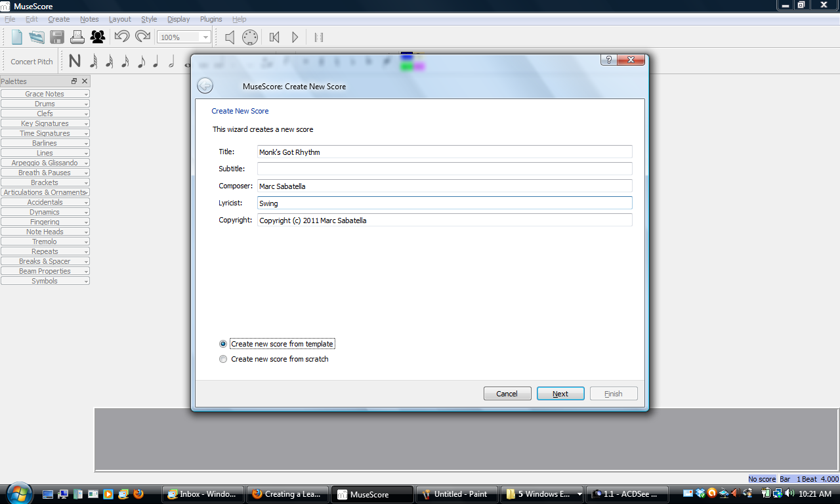840x504 pixels.
Task: Redo the last action
Action: (x=142, y=37)
